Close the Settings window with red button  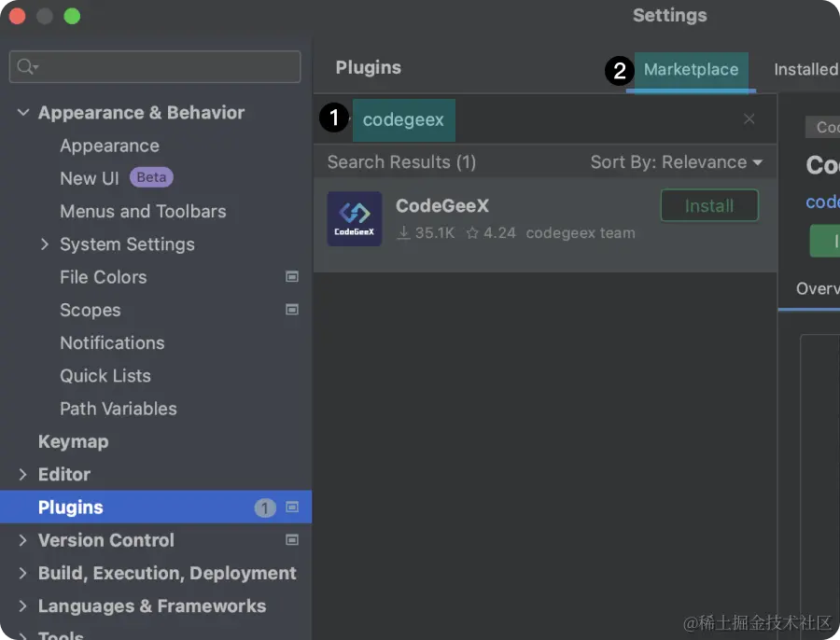click(x=17, y=16)
